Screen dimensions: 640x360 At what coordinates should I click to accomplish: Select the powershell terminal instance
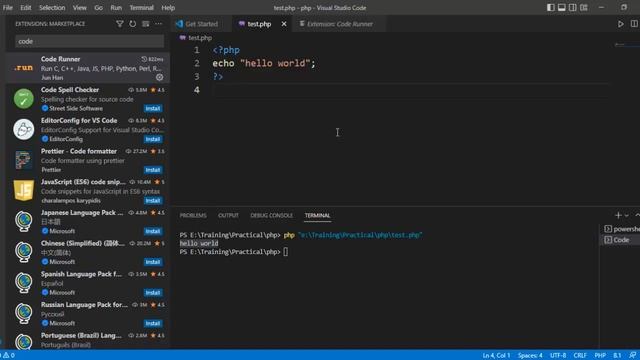click(x=622, y=229)
